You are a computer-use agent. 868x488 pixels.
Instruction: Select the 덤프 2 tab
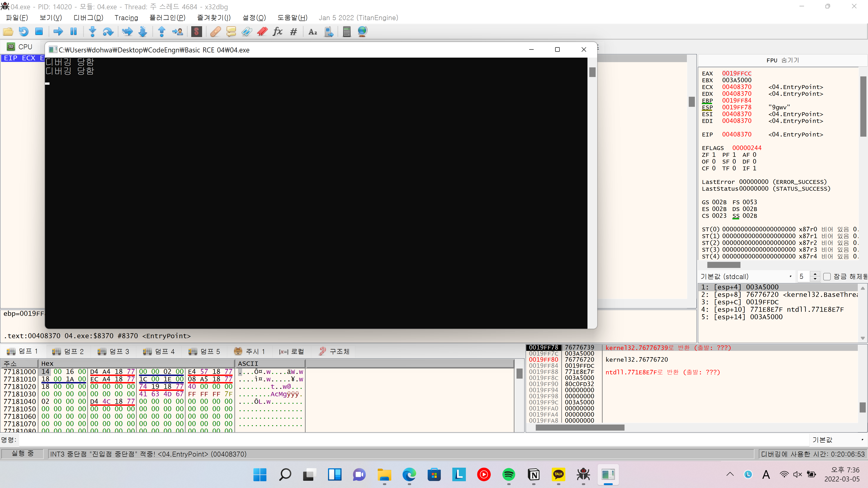pyautogui.click(x=68, y=351)
